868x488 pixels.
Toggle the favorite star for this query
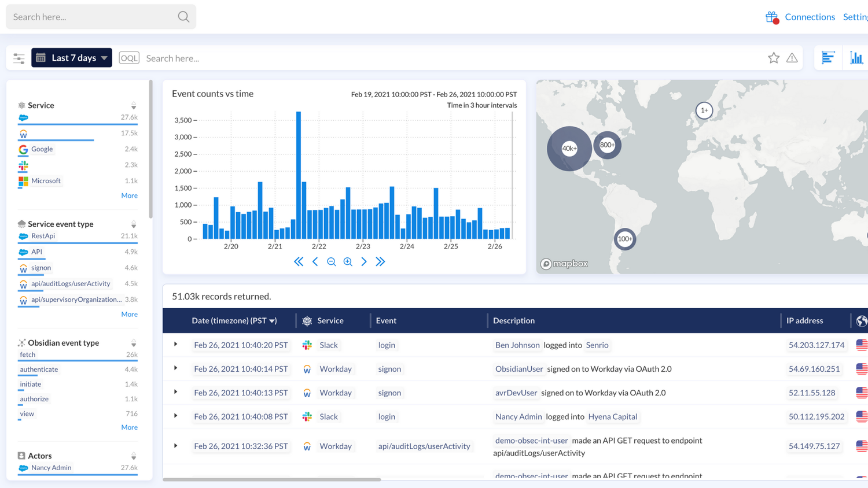click(774, 57)
